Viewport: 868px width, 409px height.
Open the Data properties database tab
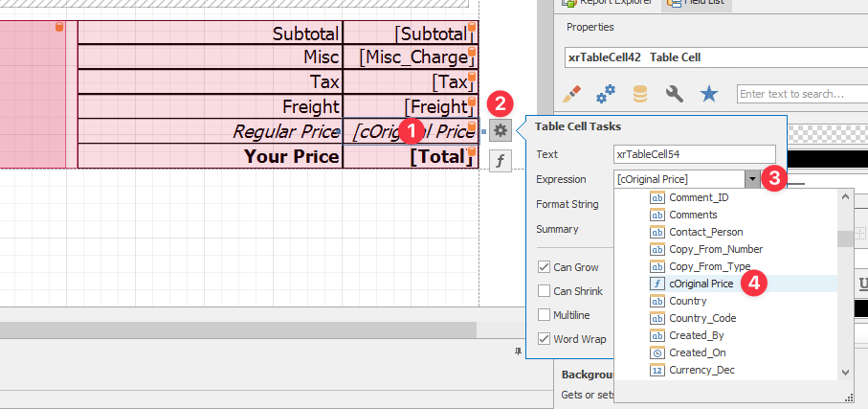pyautogui.click(x=640, y=94)
